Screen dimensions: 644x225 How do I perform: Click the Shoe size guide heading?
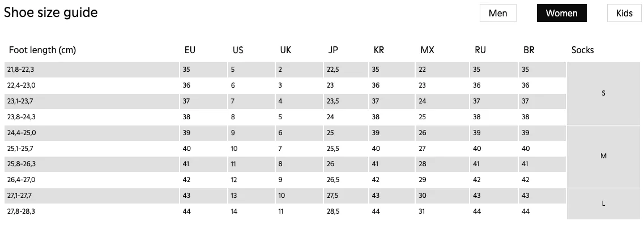(51, 12)
